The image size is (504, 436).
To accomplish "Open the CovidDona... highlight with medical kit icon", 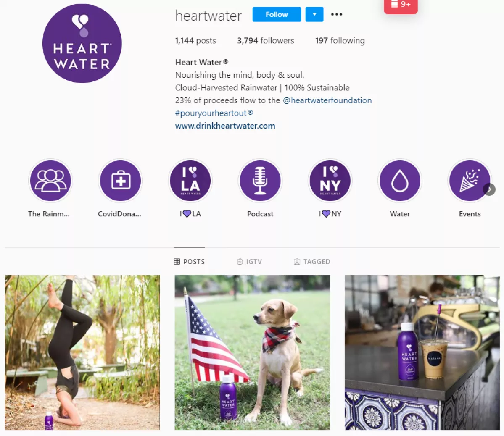I will [x=120, y=181].
